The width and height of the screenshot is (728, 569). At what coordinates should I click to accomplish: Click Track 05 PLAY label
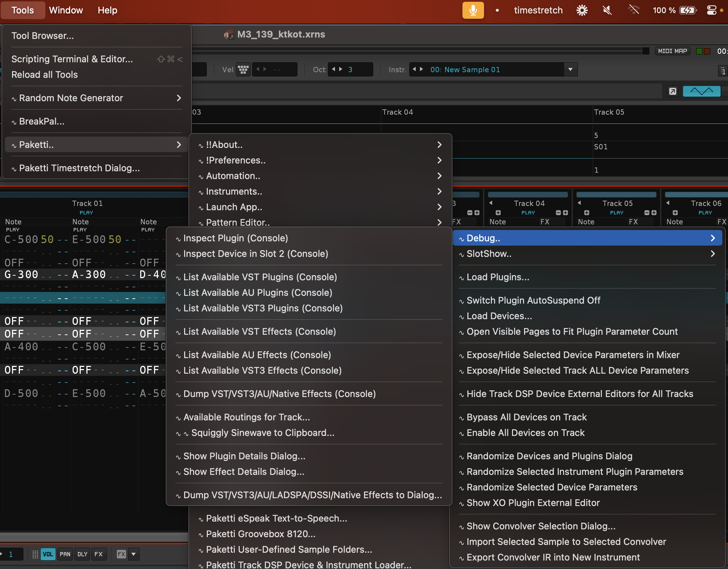[x=616, y=213]
